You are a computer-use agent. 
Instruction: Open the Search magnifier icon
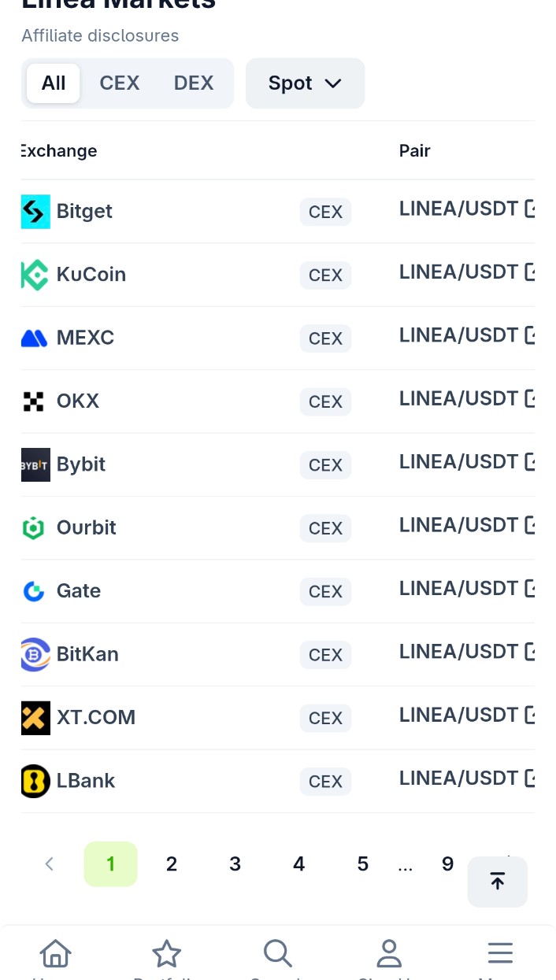tap(278, 954)
